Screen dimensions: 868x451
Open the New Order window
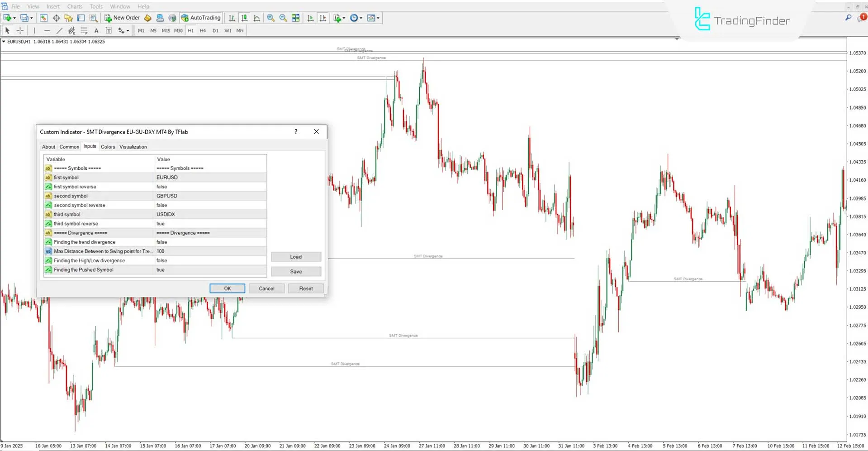122,18
